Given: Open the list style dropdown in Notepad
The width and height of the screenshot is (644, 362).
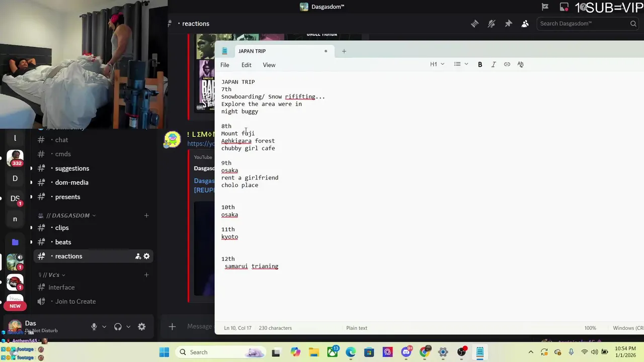Looking at the screenshot, I should click(x=461, y=64).
